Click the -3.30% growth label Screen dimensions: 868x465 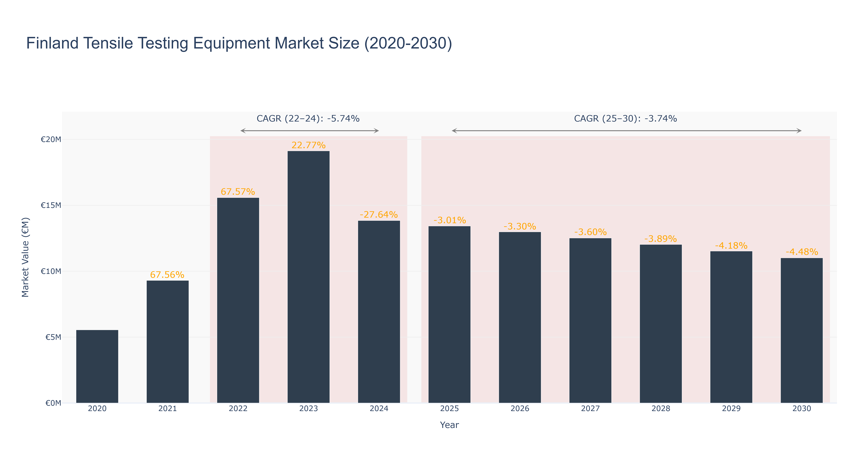[x=520, y=226]
